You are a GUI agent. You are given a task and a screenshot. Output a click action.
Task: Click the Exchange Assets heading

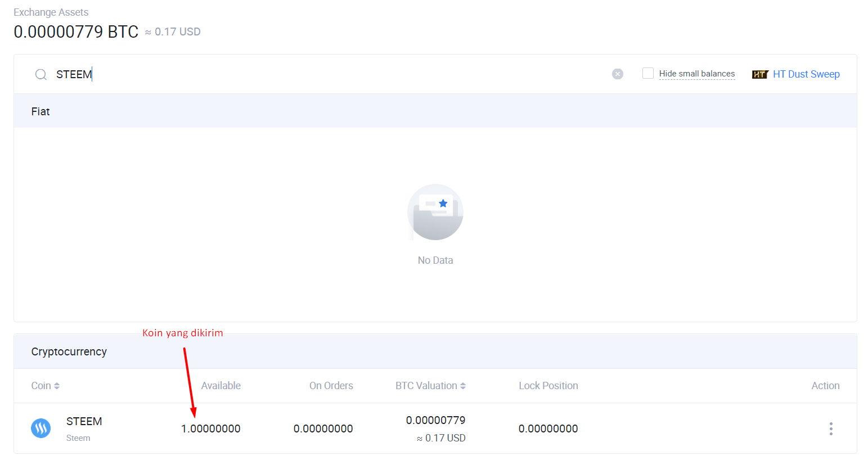[51, 12]
